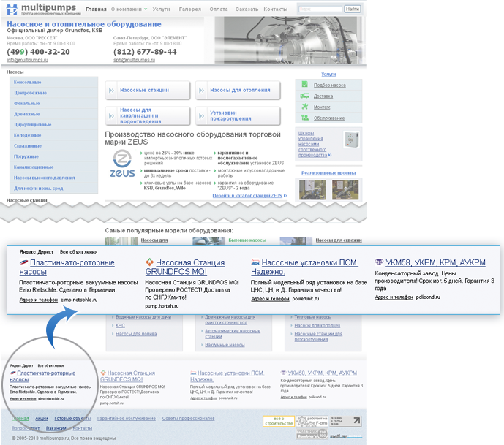Click the visitor counter badge with the arrow
This screenshot has width=504, height=445.
(x=345, y=421)
